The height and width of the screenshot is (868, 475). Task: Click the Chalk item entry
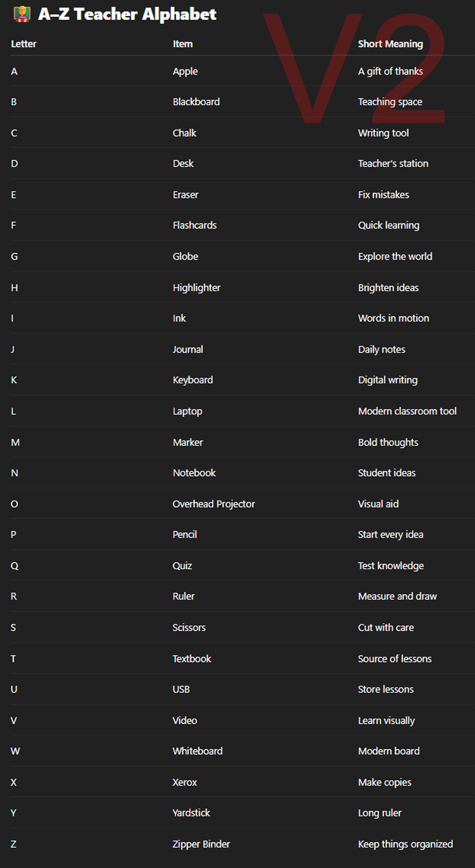(x=184, y=133)
